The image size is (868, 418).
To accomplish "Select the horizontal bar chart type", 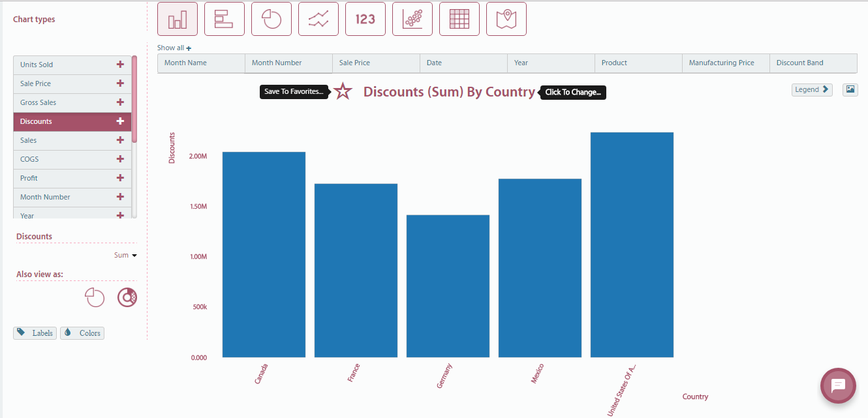I will [x=225, y=19].
